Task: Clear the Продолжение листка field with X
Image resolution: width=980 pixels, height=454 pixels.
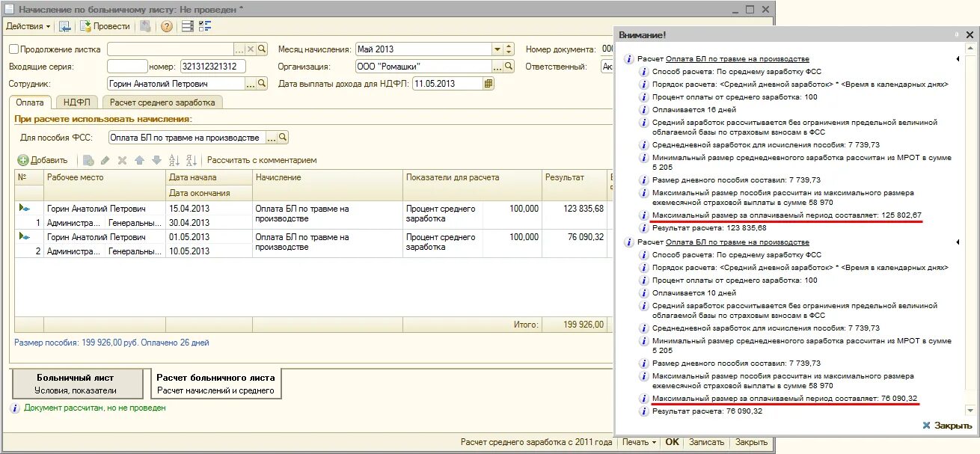Action: click(251, 49)
